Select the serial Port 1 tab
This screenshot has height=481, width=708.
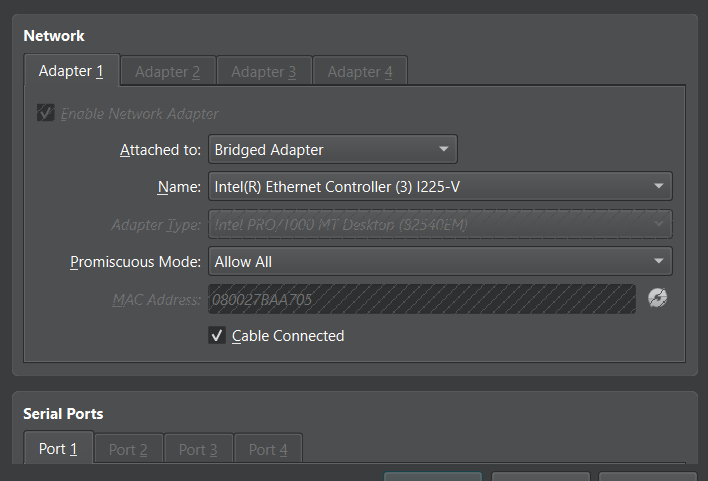coord(58,448)
